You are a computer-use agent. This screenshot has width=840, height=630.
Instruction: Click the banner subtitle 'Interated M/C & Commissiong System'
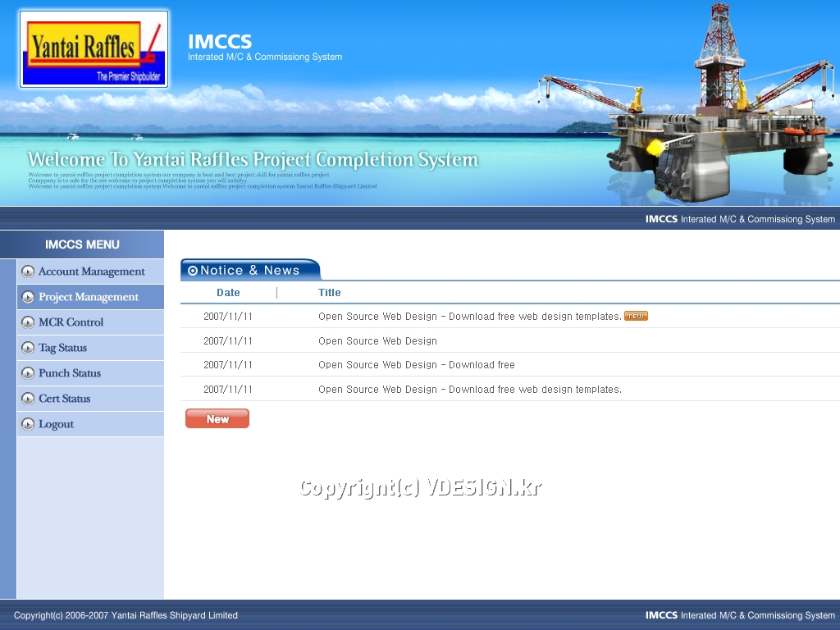pos(265,57)
